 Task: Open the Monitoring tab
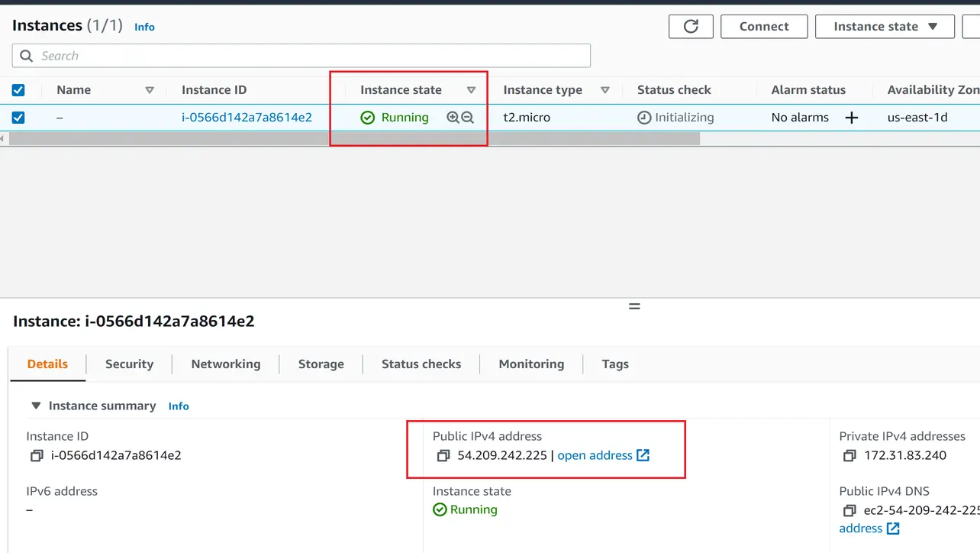click(531, 364)
